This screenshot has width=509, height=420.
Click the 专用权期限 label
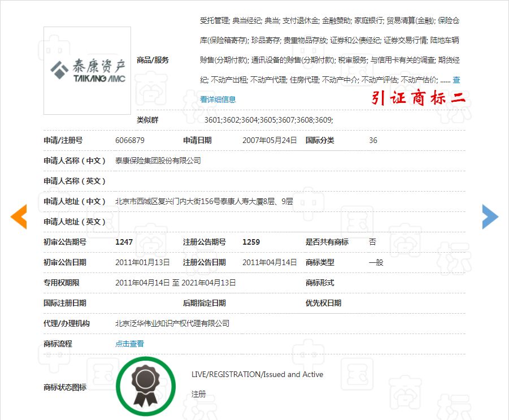[x=62, y=283]
